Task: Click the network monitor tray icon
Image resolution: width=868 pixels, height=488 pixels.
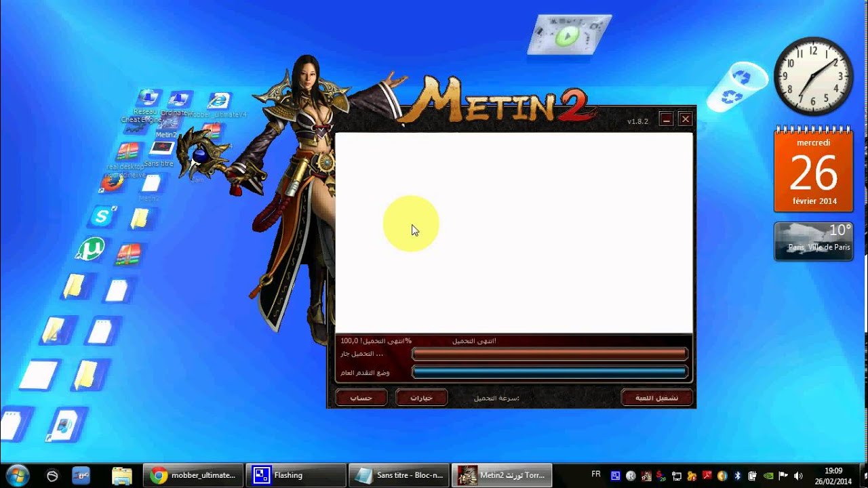Action: 677,476
